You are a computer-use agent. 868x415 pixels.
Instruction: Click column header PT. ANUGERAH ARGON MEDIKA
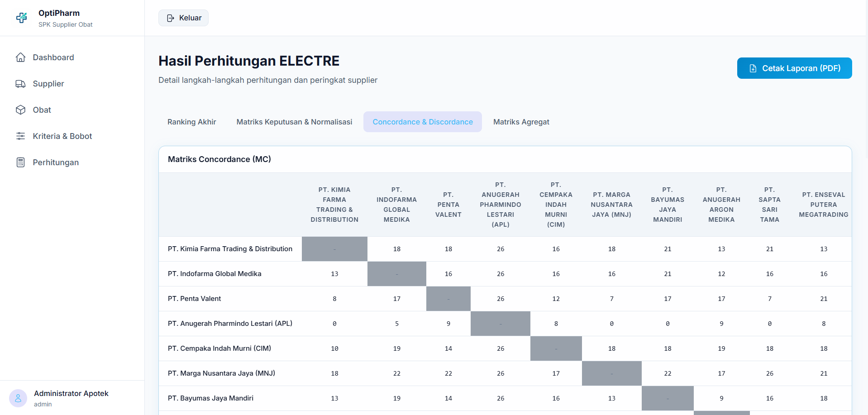pyautogui.click(x=722, y=205)
